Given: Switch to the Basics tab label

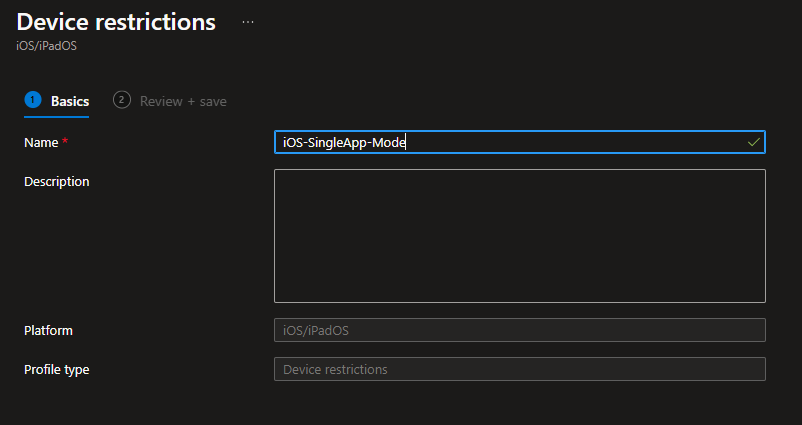Looking at the screenshot, I should pos(70,101).
